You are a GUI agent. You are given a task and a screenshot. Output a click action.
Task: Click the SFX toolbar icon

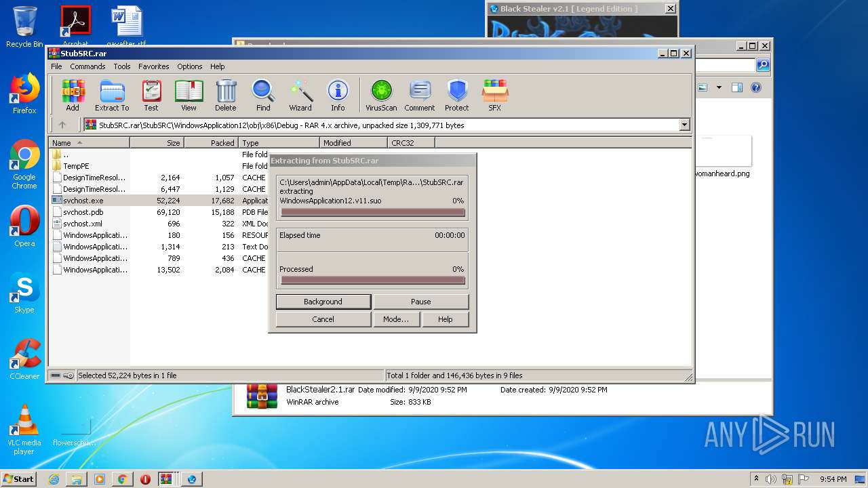coord(495,95)
